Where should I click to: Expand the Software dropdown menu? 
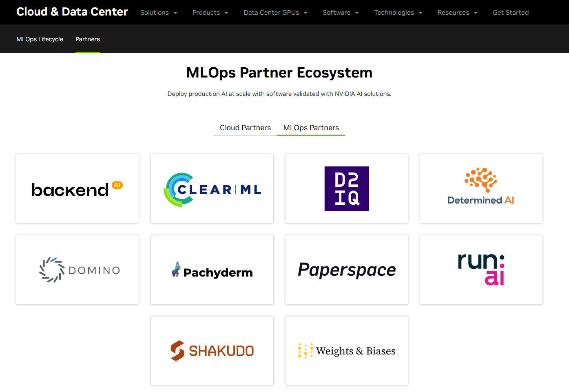coord(341,13)
